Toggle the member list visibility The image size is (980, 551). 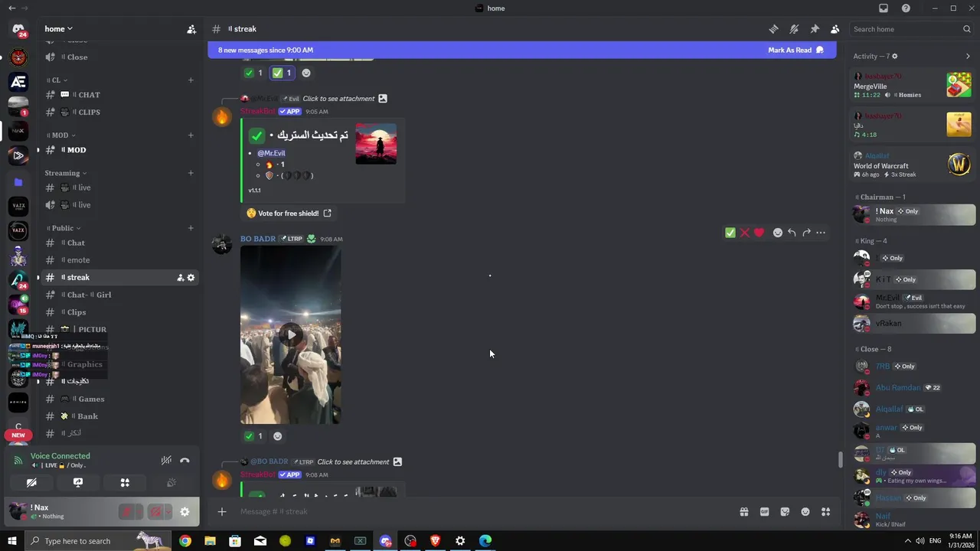tap(835, 29)
